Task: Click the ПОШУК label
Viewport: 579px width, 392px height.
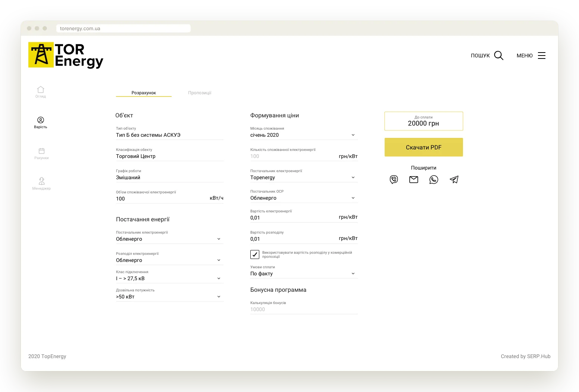Action: click(x=480, y=56)
